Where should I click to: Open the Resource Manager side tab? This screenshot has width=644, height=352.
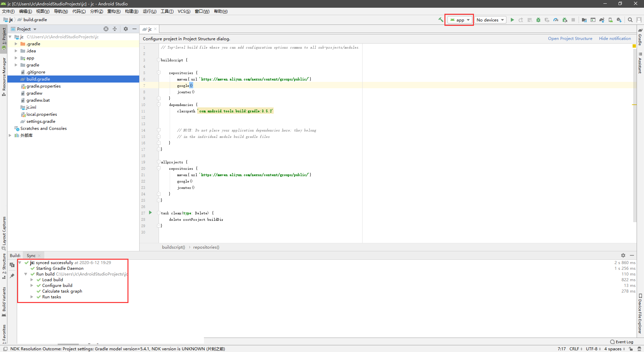(4, 77)
